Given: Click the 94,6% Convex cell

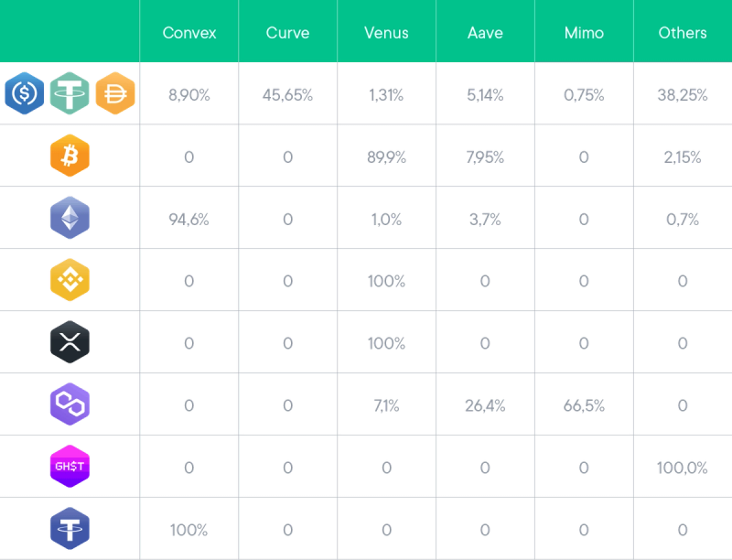Looking at the screenshot, I should tap(189, 220).
